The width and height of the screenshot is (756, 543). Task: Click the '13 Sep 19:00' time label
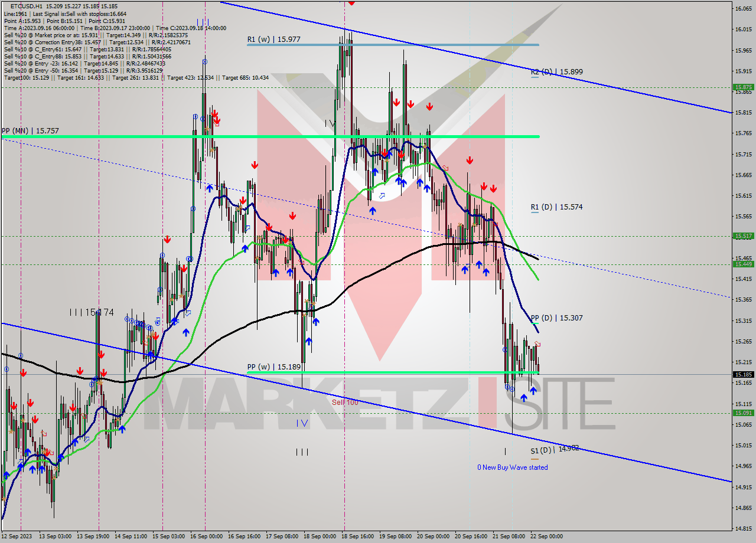coord(94,537)
